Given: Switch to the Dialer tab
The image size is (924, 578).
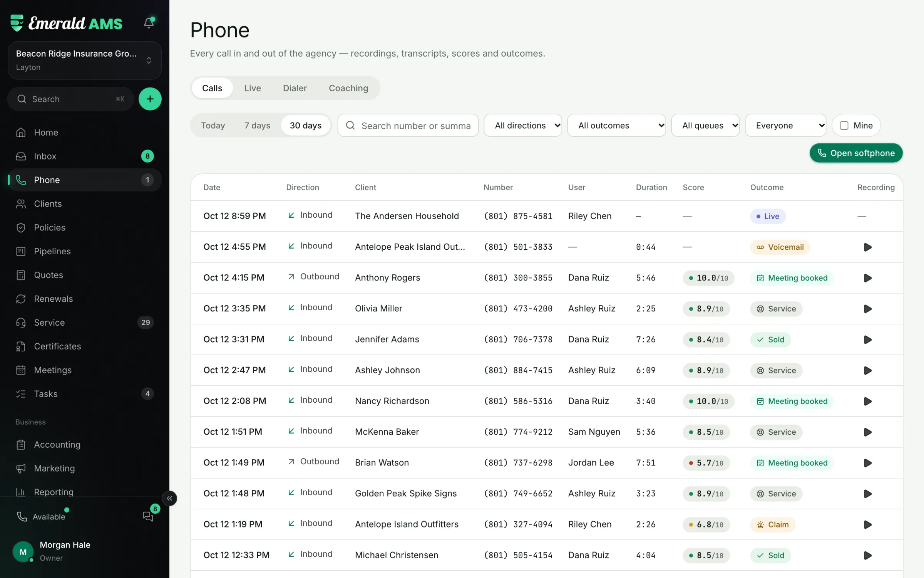Looking at the screenshot, I should (295, 88).
